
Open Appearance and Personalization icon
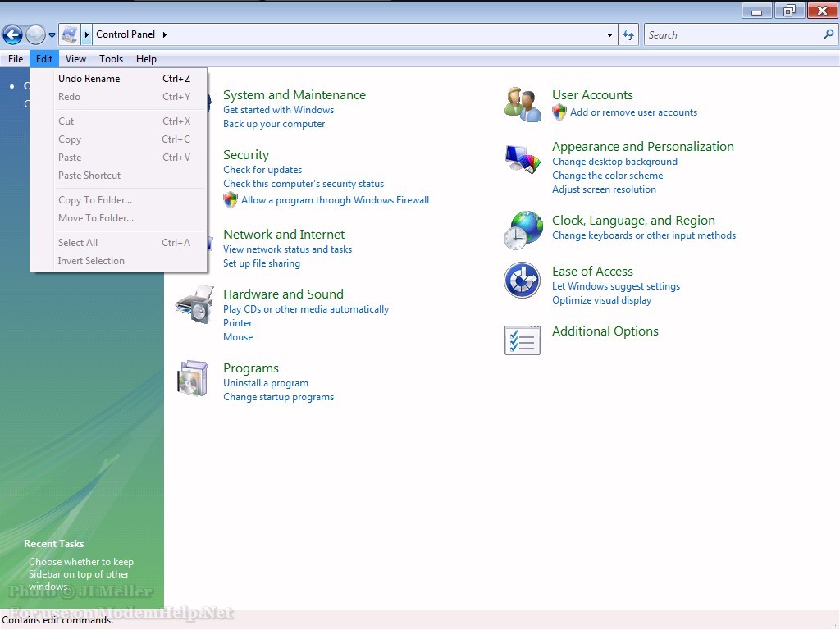click(x=523, y=158)
